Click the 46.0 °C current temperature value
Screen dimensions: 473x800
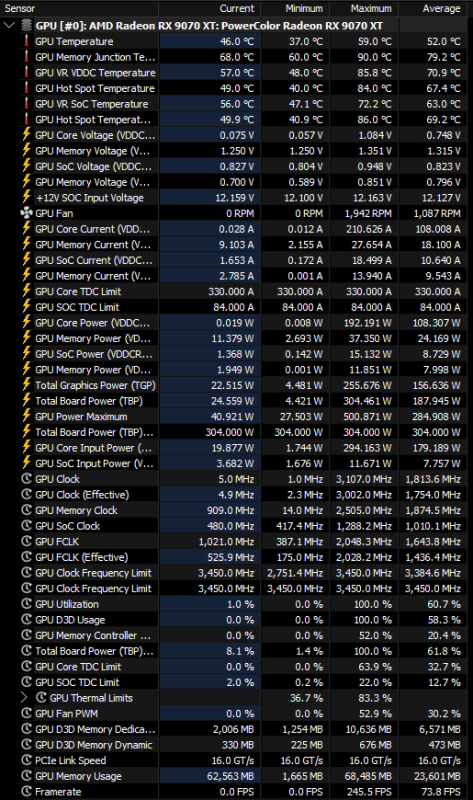(237, 41)
